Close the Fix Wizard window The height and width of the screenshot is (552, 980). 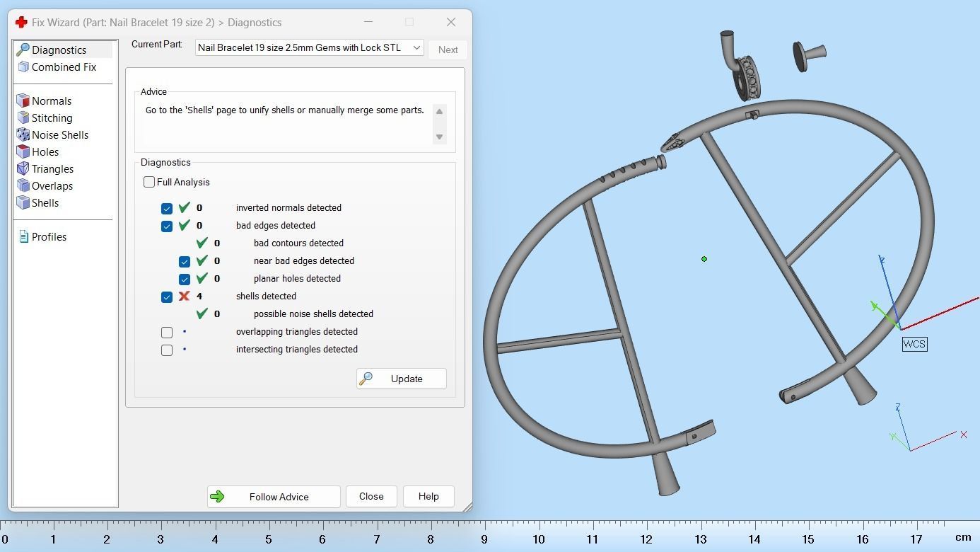pyautogui.click(x=451, y=22)
